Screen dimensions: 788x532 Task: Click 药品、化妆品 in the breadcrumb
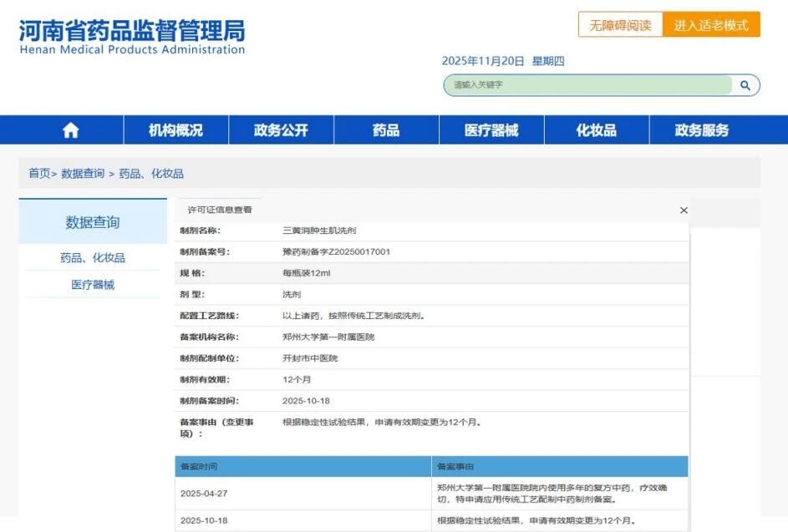click(151, 174)
